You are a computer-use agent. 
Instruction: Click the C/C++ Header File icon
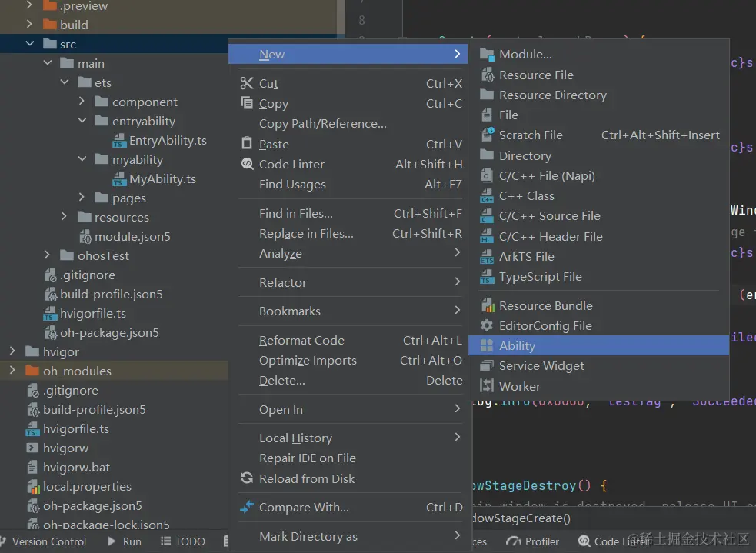[487, 236]
